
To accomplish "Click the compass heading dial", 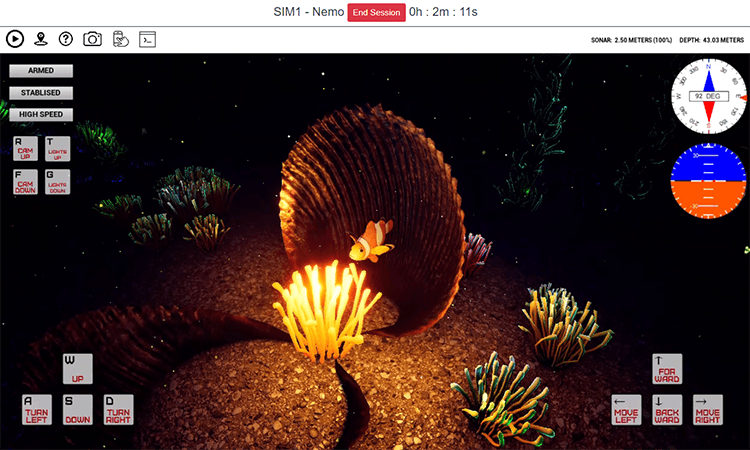I will click(x=708, y=96).
